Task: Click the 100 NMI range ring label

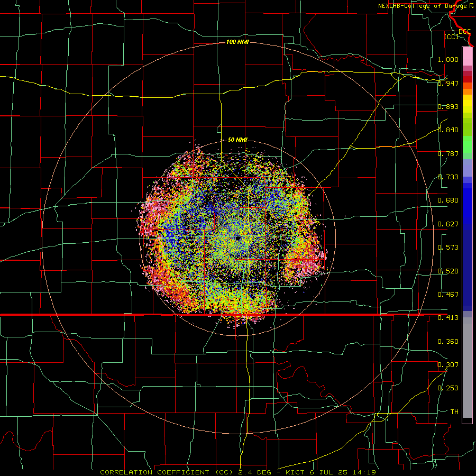Action: pos(237,42)
